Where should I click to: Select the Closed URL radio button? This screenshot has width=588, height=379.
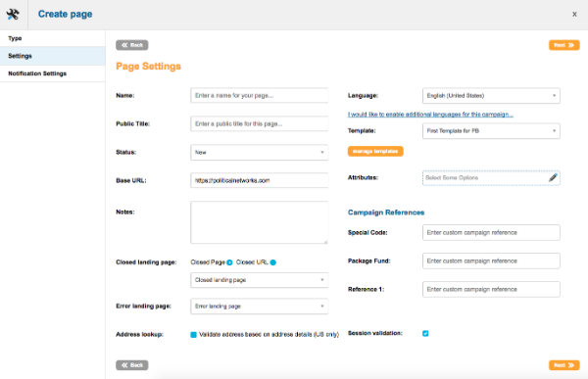(x=273, y=262)
